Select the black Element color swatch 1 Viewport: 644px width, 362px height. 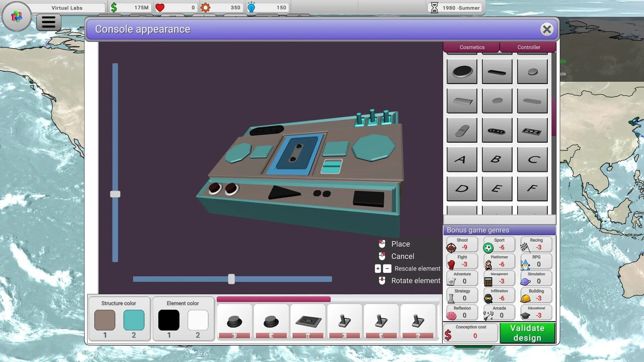(169, 319)
